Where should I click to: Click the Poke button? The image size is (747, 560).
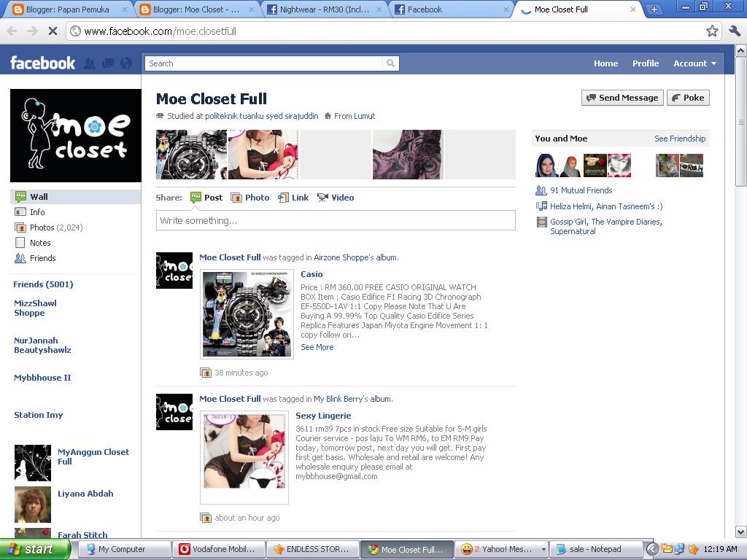point(688,98)
